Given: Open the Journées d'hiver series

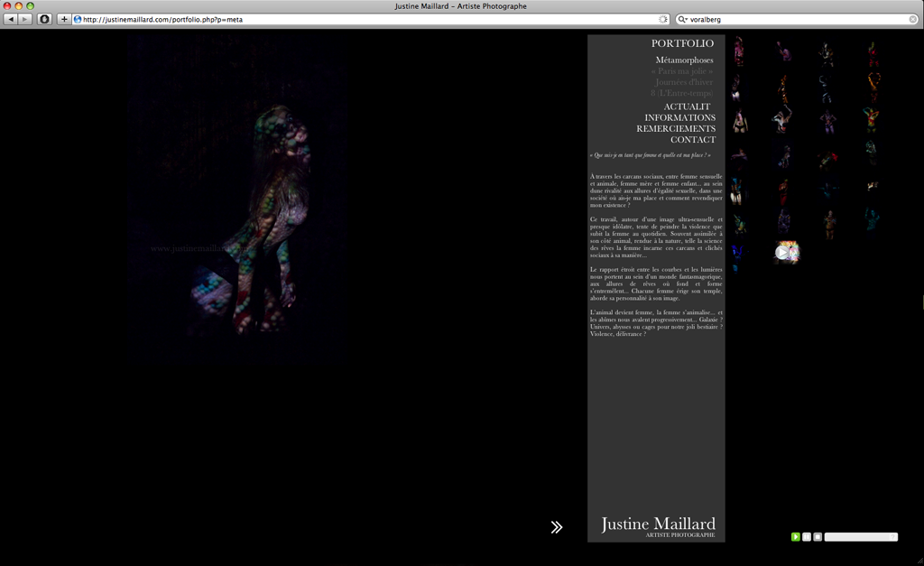Looking at the screenshot, I should 684,82.
